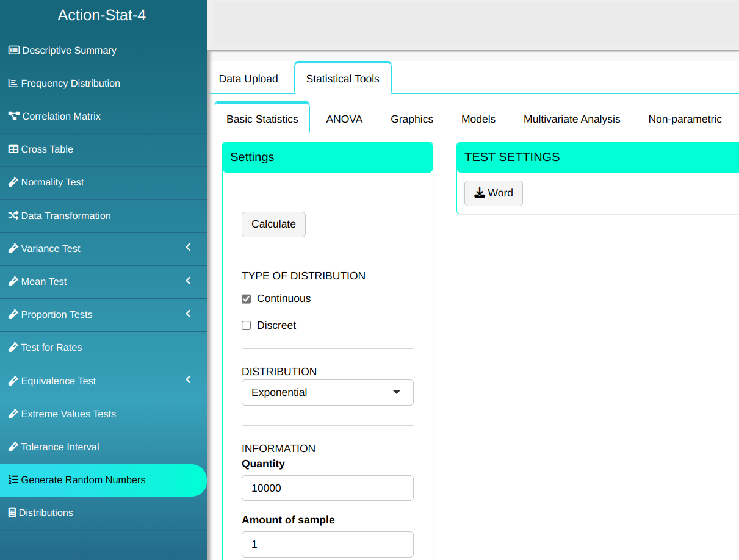Download results with the Word button

tap(493, 193)
